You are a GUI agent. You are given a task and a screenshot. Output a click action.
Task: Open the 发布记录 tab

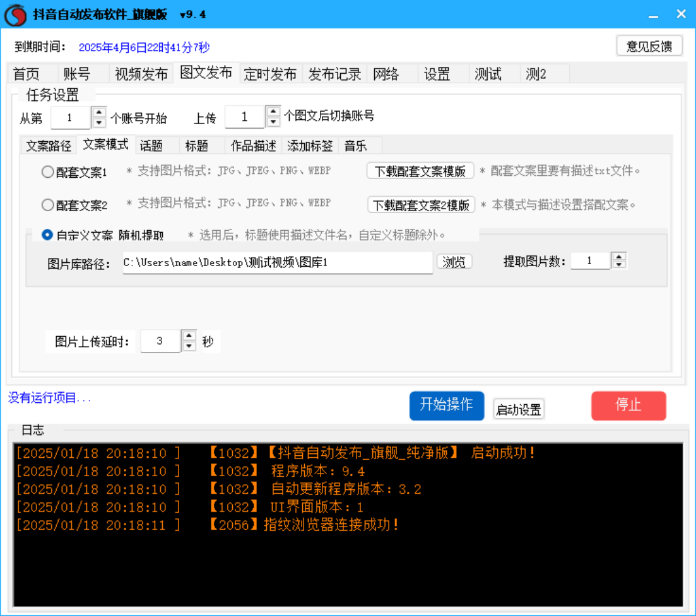(x=334, y=74)
